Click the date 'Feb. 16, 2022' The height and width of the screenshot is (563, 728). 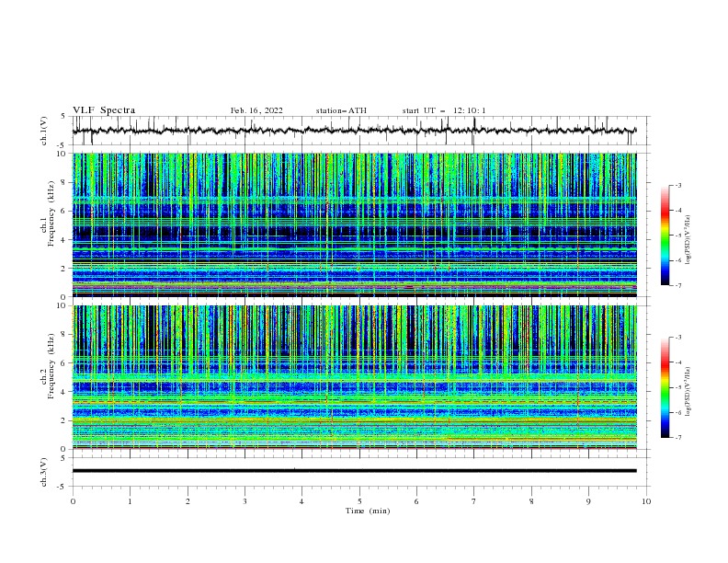click(256, 110)
